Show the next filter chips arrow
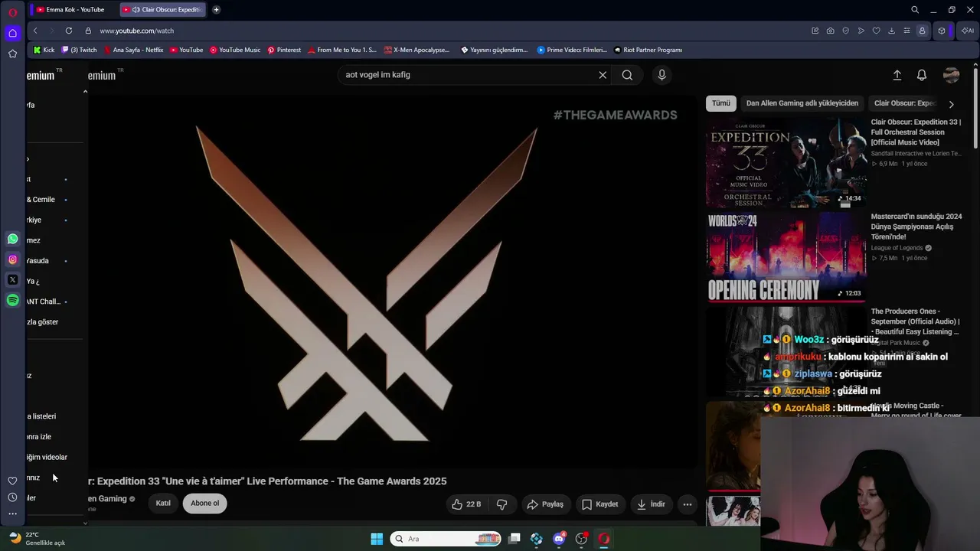Image resolution: width=980 pixels, height=551 pixels. 952,104
